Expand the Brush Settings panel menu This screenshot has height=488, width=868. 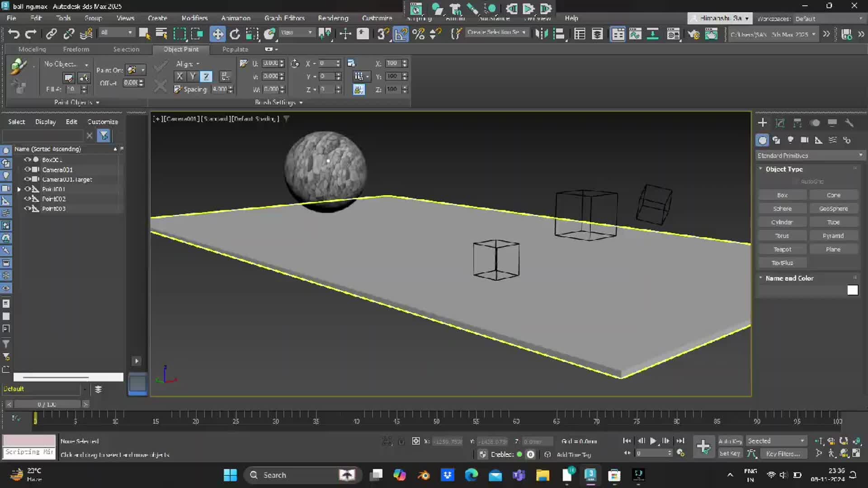301,103
